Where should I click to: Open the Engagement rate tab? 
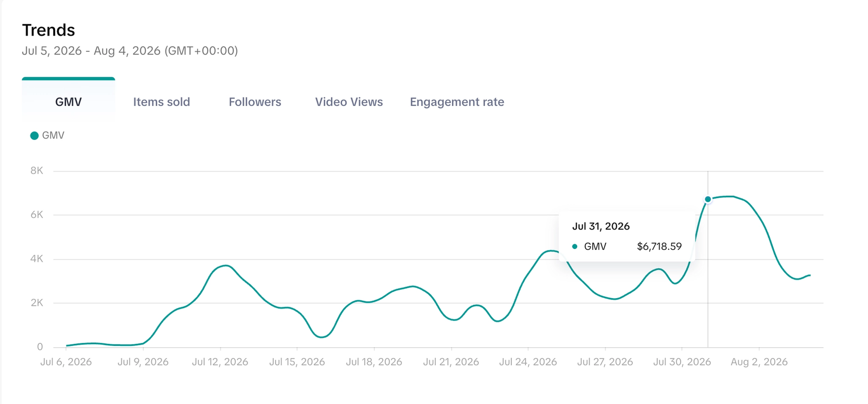click(457, 102)
